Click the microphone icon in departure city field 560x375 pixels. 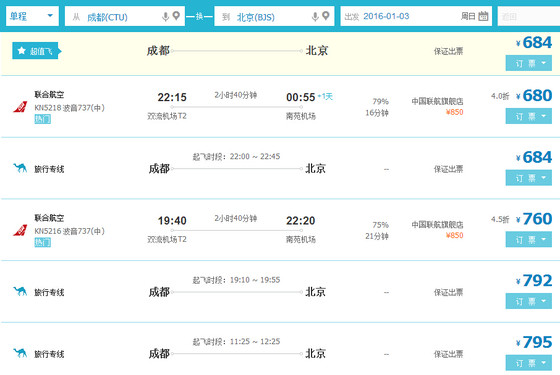[x=165, y=16]
